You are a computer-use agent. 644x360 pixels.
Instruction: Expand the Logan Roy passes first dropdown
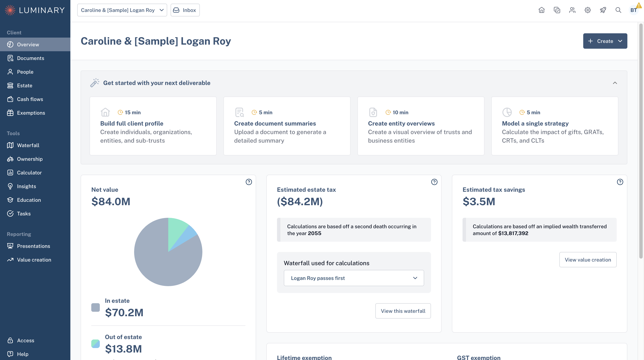354,278
